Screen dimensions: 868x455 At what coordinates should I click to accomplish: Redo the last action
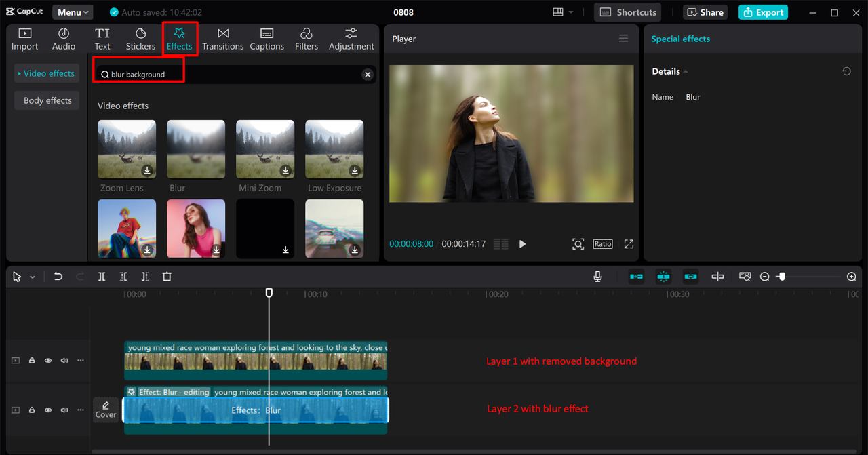coord(80,277)
